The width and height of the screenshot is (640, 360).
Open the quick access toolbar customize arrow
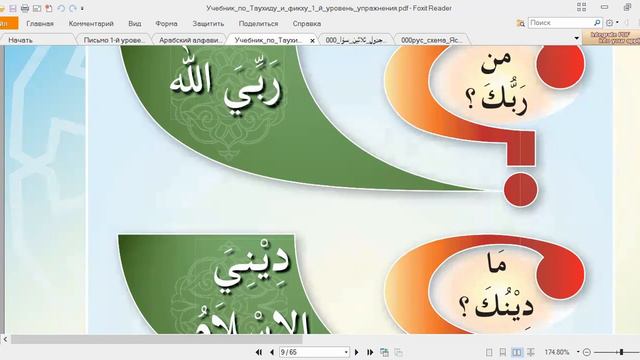tap(82, 8)
